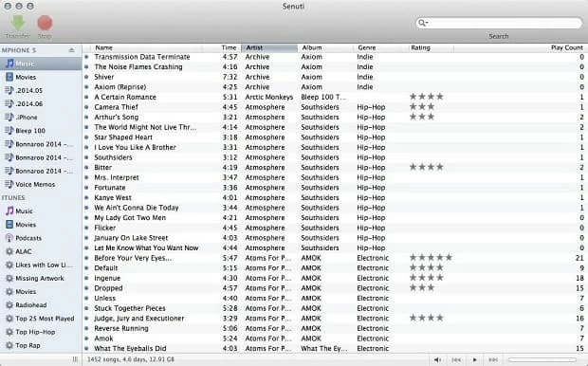Click the play button
The height and width of the screenshot is (366, 588).
pos(475,359)
